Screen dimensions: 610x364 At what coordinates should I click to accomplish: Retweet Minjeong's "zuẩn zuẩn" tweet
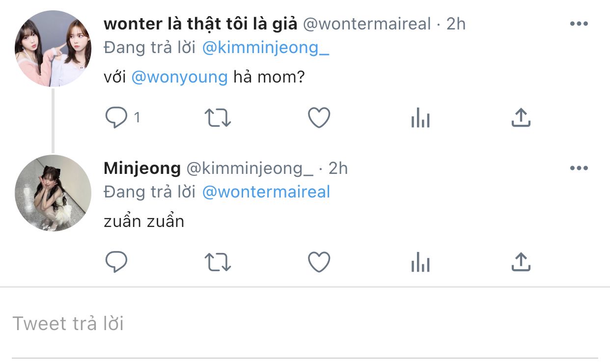click(x=217, y=262)
